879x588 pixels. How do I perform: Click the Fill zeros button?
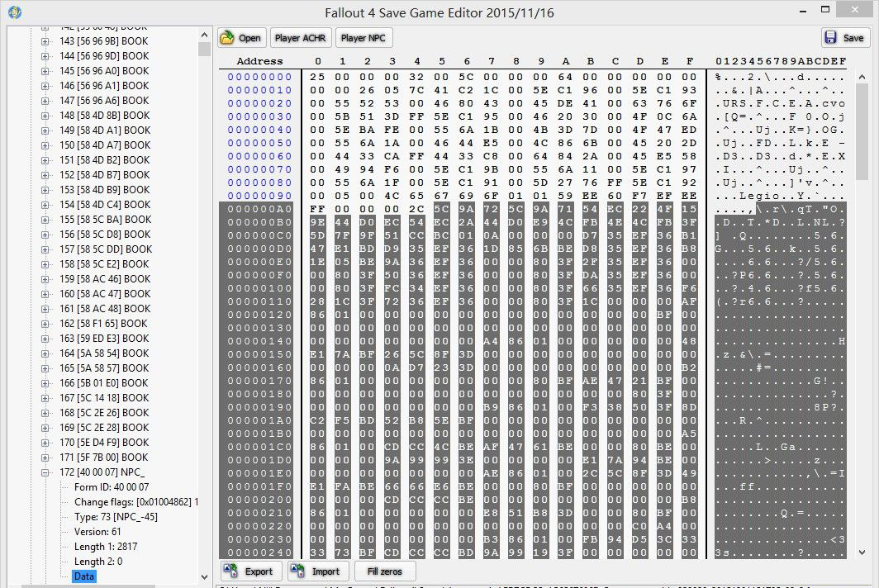coord(385,571)
